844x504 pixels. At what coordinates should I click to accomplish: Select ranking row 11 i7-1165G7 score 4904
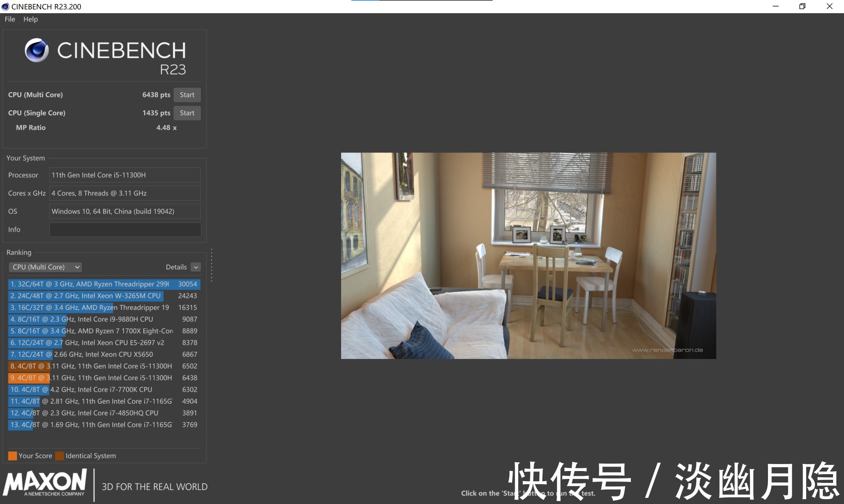pos(104,401)
